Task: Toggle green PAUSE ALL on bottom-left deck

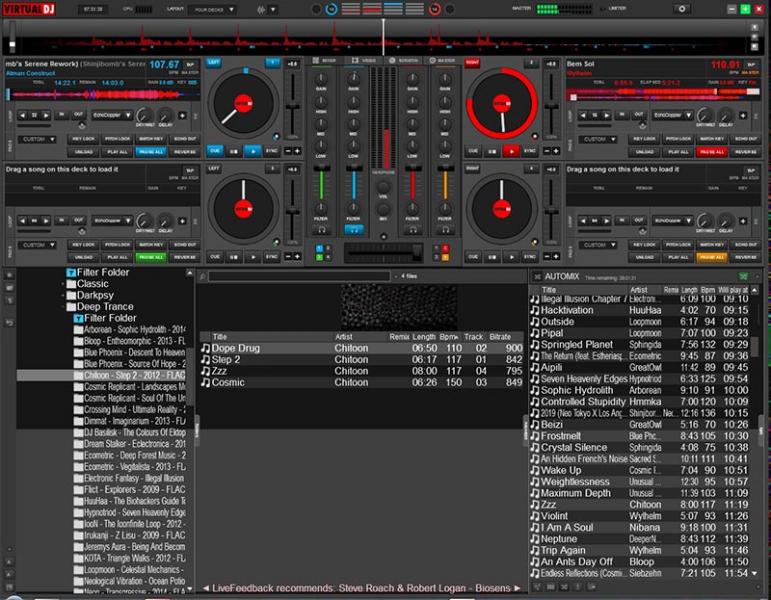Action: coord(151,257)
